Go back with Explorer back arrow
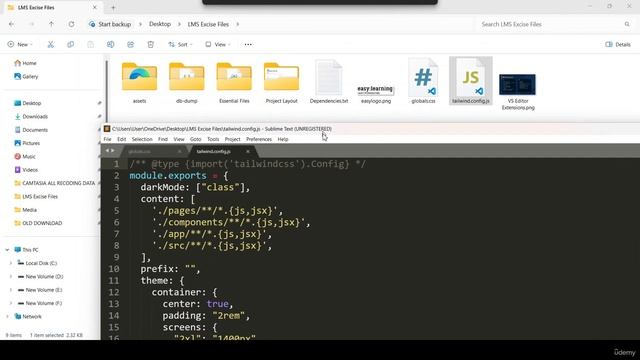640x360 pixels. click(11, 24)
